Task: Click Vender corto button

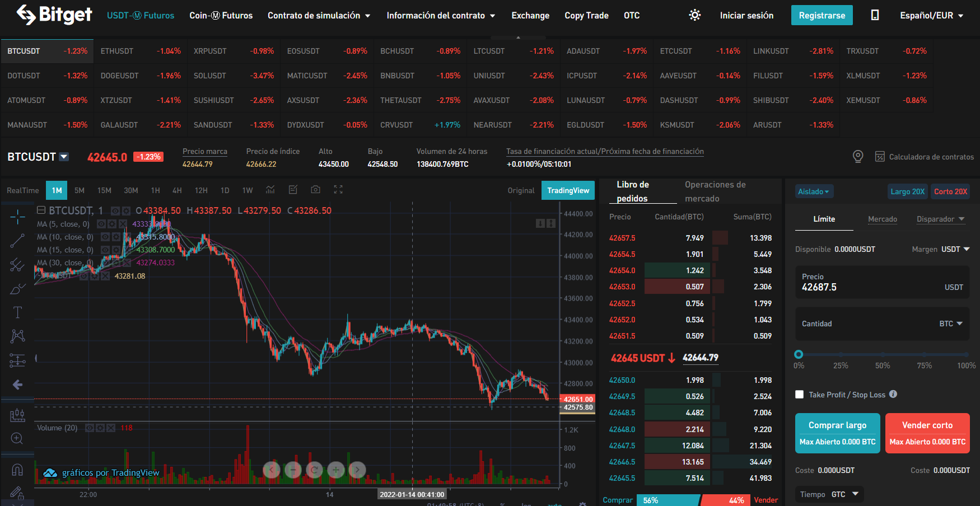Action: 927,433
